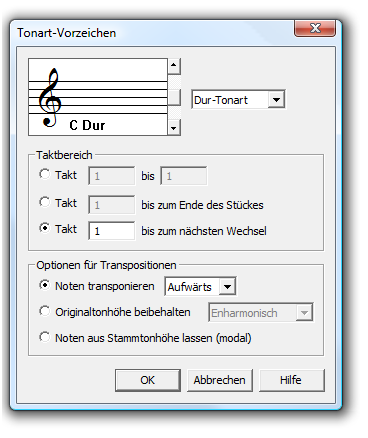The height and width of the screenshot is (438, 368).
Task: Click the key signature scroll down arrow
Action: tap(174, 128)
